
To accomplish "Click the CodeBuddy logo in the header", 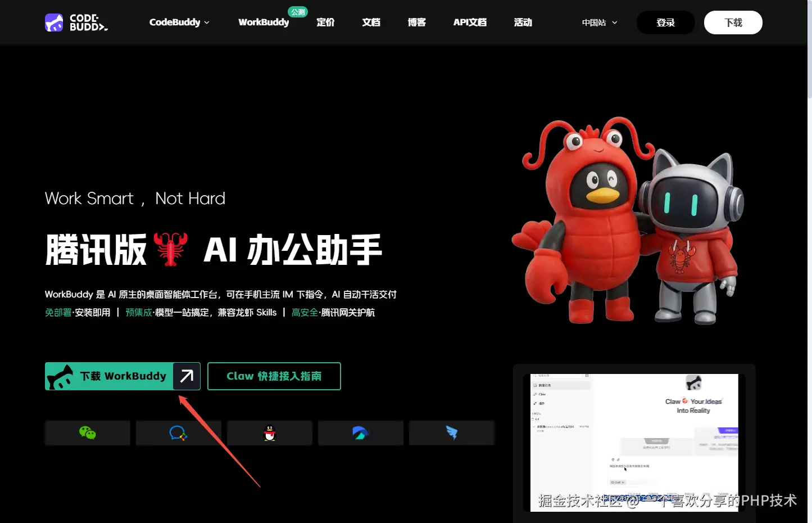I will [x=76, y=22].
